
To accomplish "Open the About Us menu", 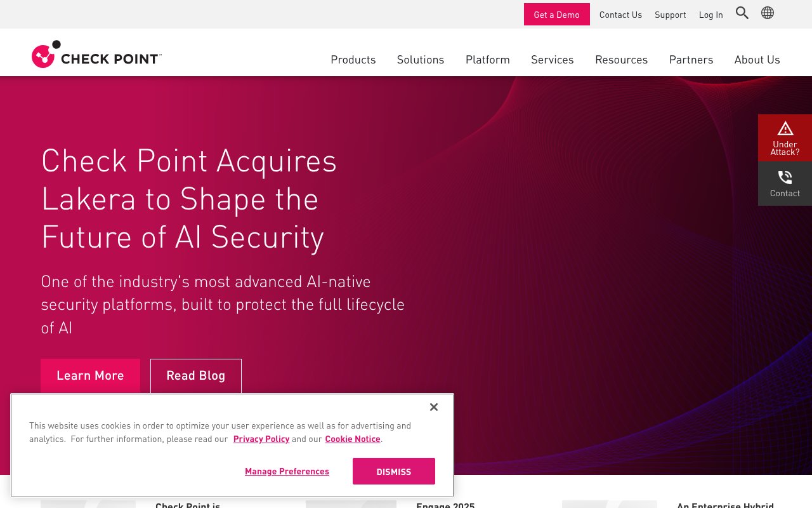I will coord(757,59).
